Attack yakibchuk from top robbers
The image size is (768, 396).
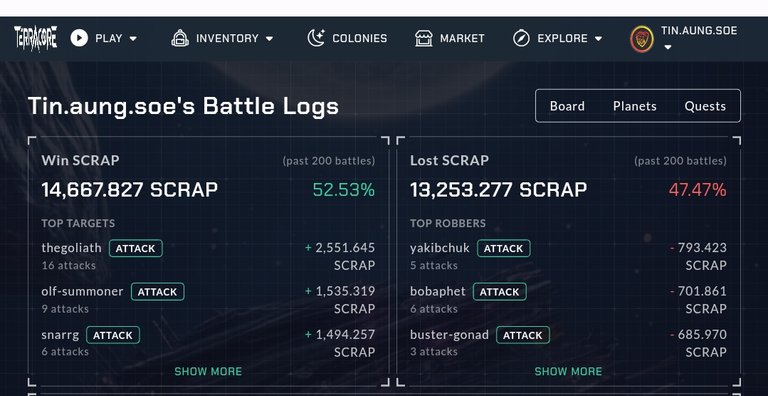(504, 248)
